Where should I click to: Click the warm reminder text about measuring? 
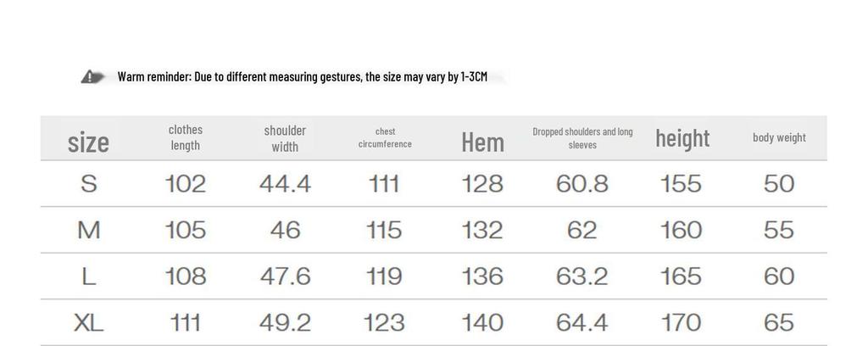coord(302,77)
